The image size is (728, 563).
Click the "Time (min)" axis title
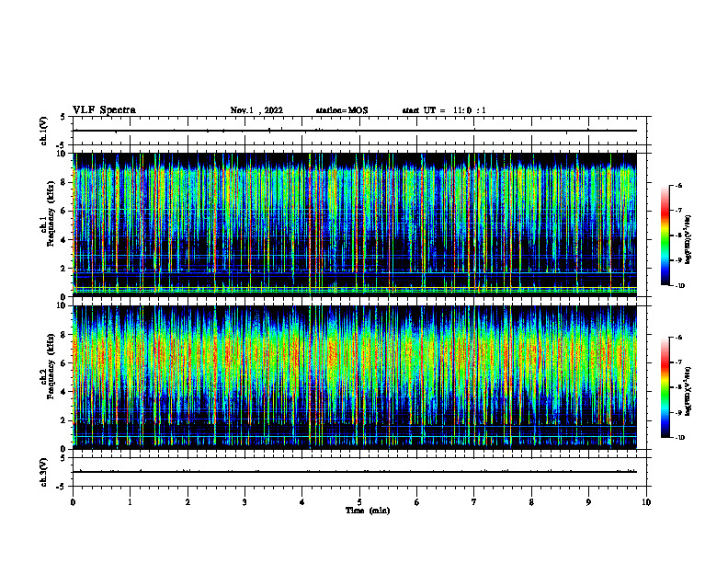click(x=368, y=511)
